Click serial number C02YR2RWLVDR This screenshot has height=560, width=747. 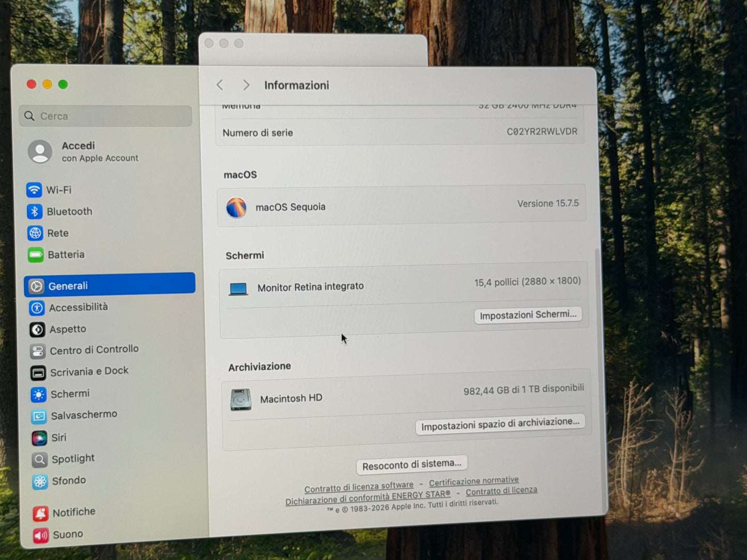tap(542, 131)
